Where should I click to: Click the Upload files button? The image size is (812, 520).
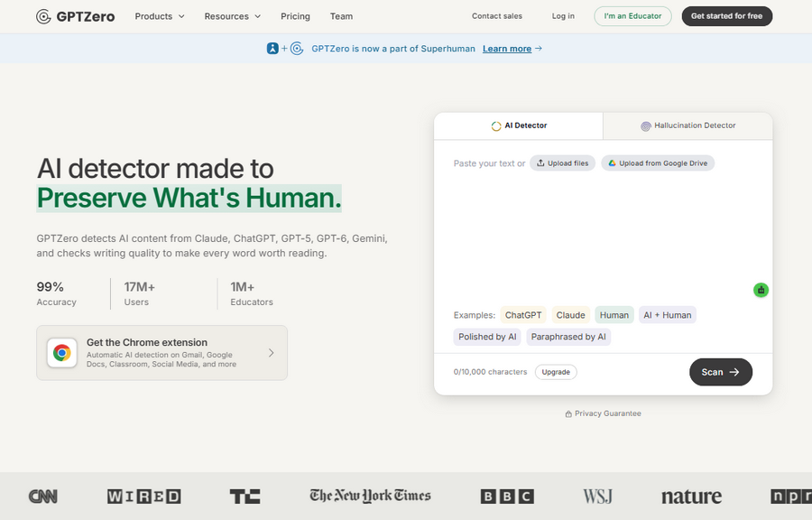point(562,163)
